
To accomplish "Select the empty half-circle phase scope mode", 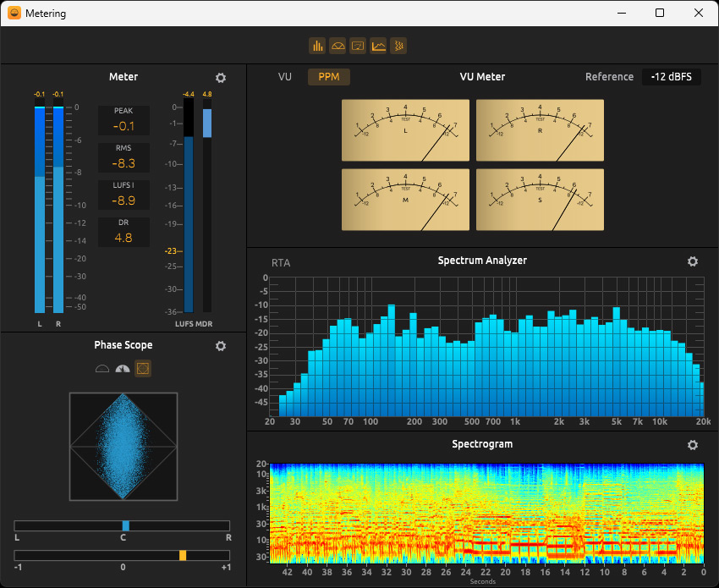I will click(x=103, y=369).
